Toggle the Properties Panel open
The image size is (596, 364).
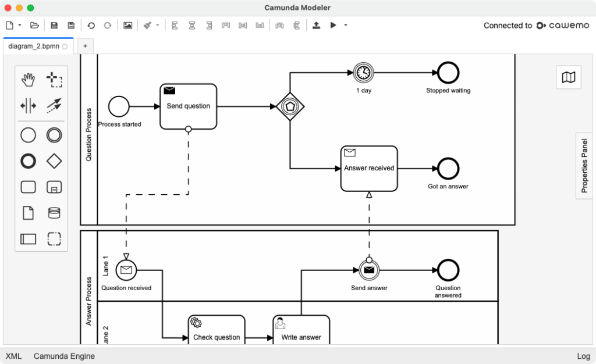(584, 166)
